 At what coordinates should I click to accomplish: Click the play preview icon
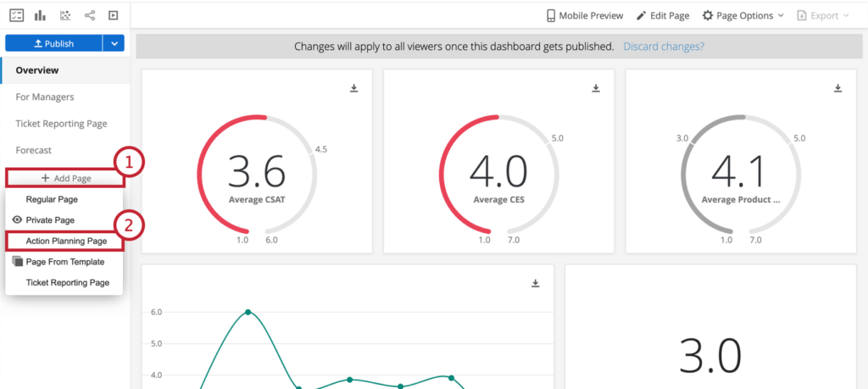click(113, 15)
